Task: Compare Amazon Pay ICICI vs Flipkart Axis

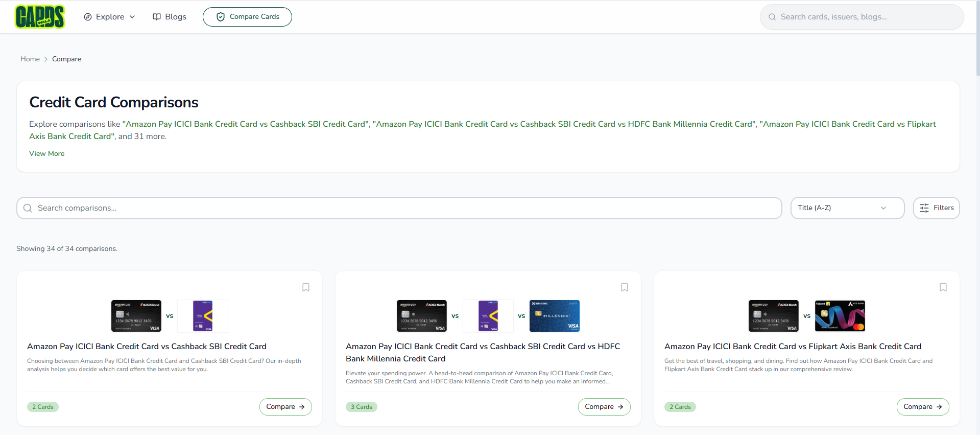Action: pos(922,407)
